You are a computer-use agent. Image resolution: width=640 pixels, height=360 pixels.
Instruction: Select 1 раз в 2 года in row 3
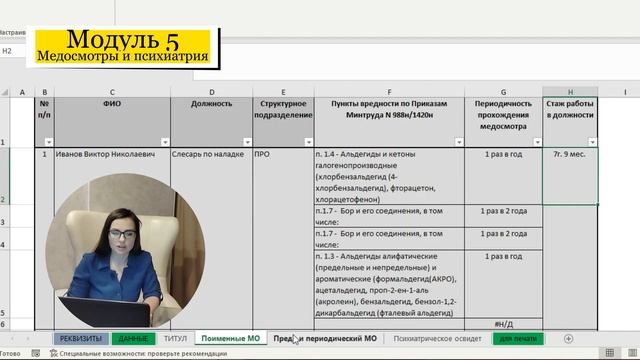[x=503, y=216]
